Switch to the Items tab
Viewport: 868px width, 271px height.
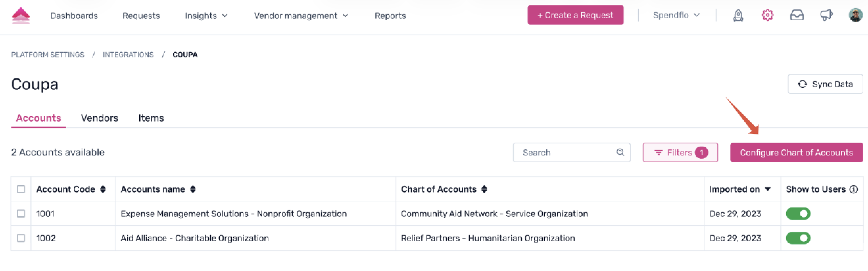pyautogui.click(x=151, y=118)
